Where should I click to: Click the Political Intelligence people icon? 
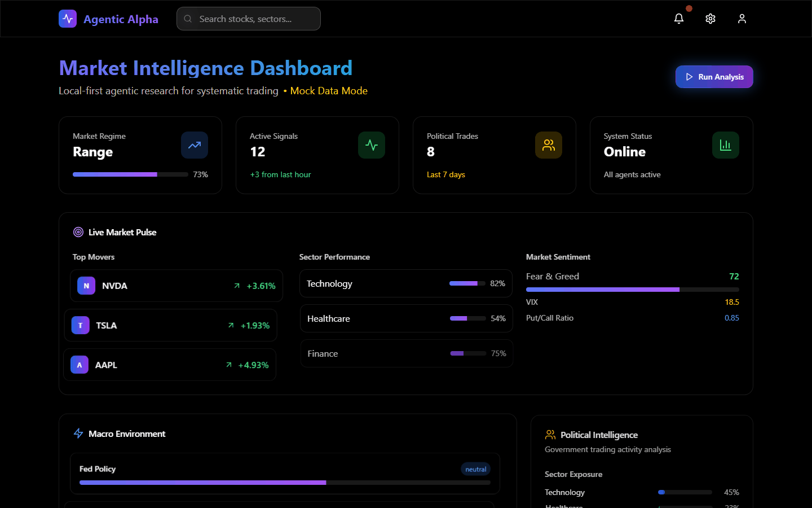point(550,435)
